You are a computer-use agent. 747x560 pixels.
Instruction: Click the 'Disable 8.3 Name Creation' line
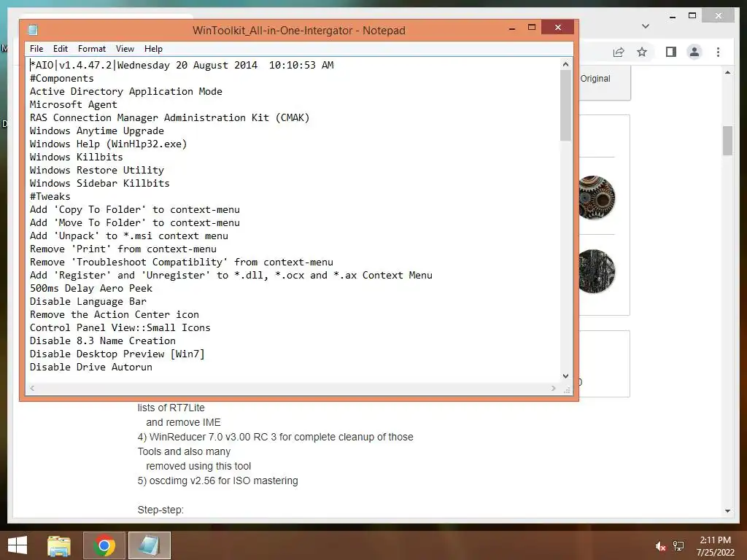pos(102,341)
